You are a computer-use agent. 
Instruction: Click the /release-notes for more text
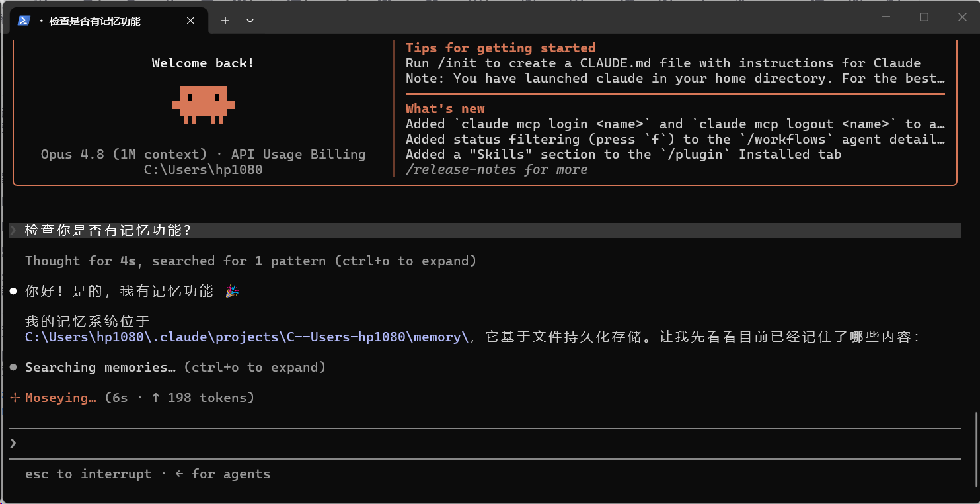(496, 169)
